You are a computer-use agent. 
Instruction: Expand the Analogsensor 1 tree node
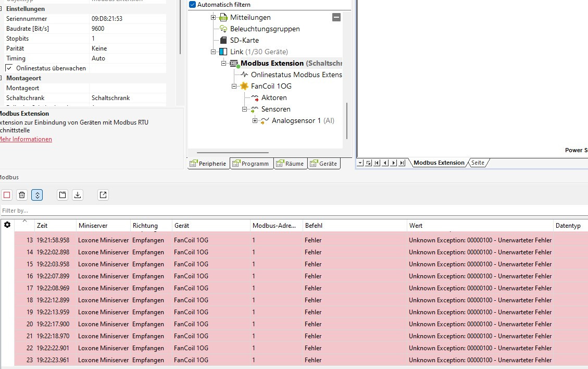click(x=255, y=120)
